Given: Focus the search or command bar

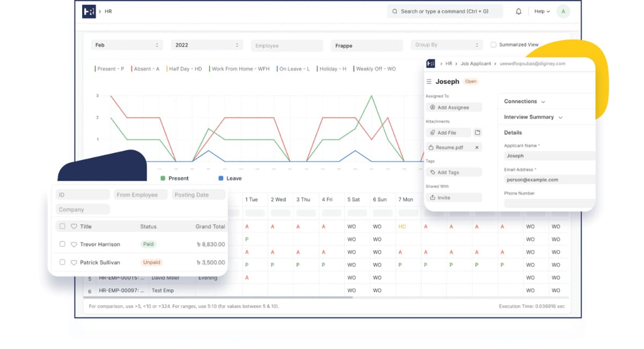Looking at the screenshot, I should 444,11.
